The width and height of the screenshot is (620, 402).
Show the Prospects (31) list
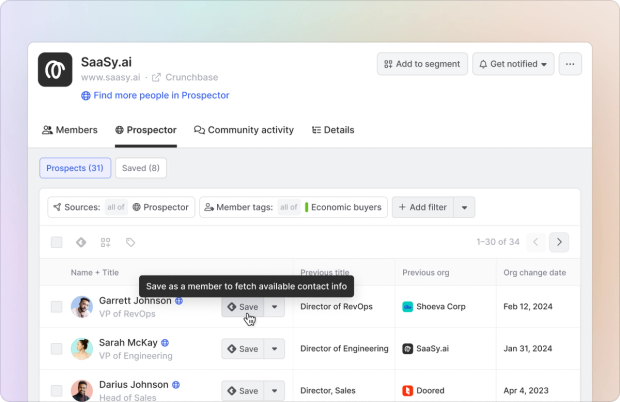75,168
